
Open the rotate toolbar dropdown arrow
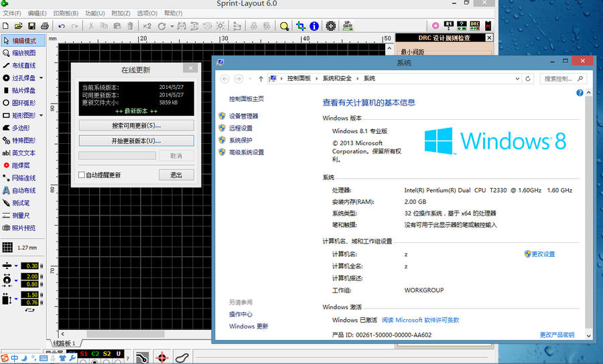click(x=172, y=26)
